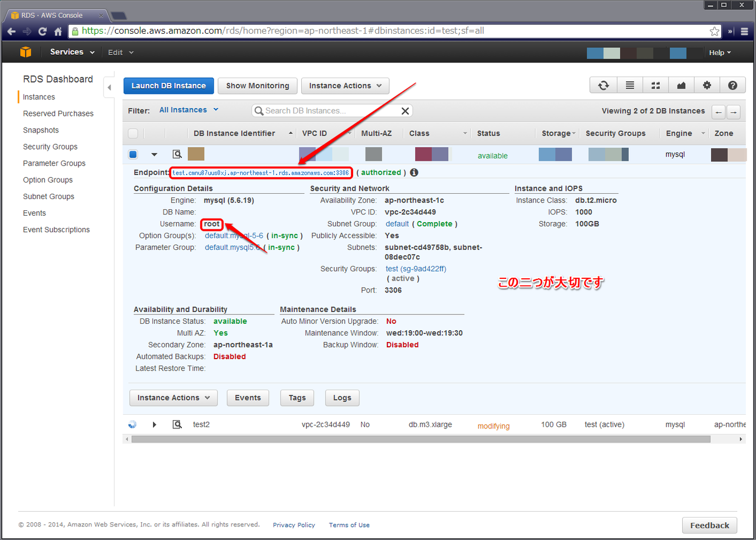
Task: Select Instances in the sidebar
Action: tap(39, 97)
